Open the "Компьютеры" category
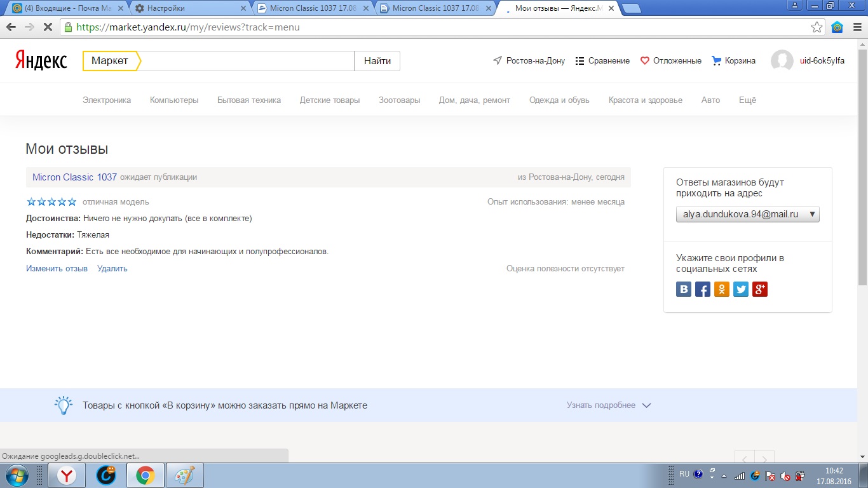This screenshot has width=868, height=488. tap(174, 100)
